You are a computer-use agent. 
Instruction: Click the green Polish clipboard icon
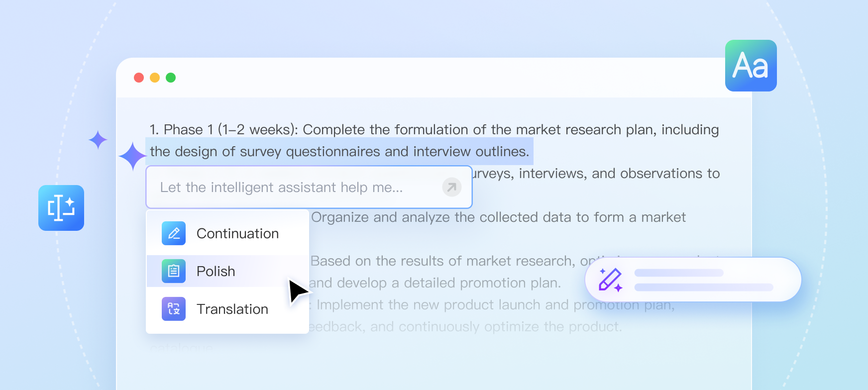[x=174, y=271]
